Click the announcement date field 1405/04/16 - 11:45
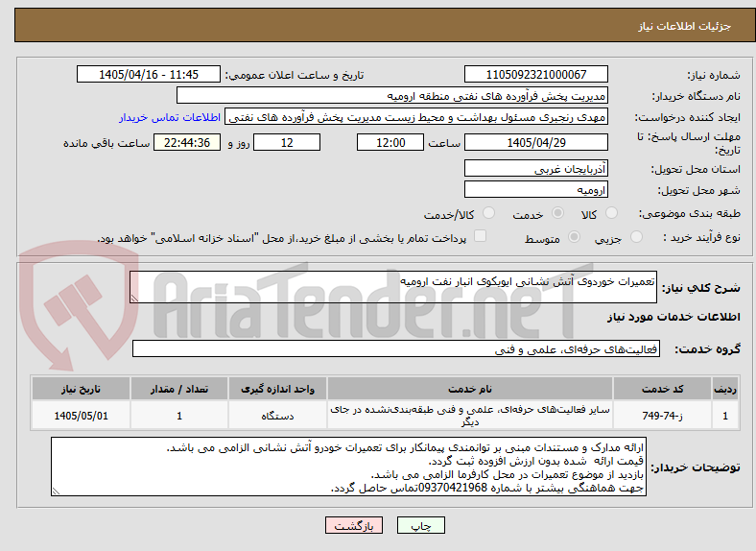 click(x=149, y=74)
